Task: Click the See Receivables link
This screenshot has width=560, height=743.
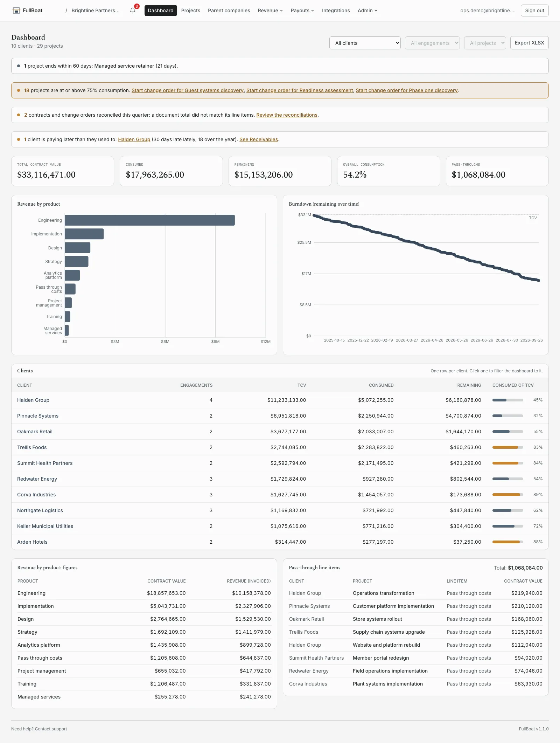Action: click(x=259, y=139)
